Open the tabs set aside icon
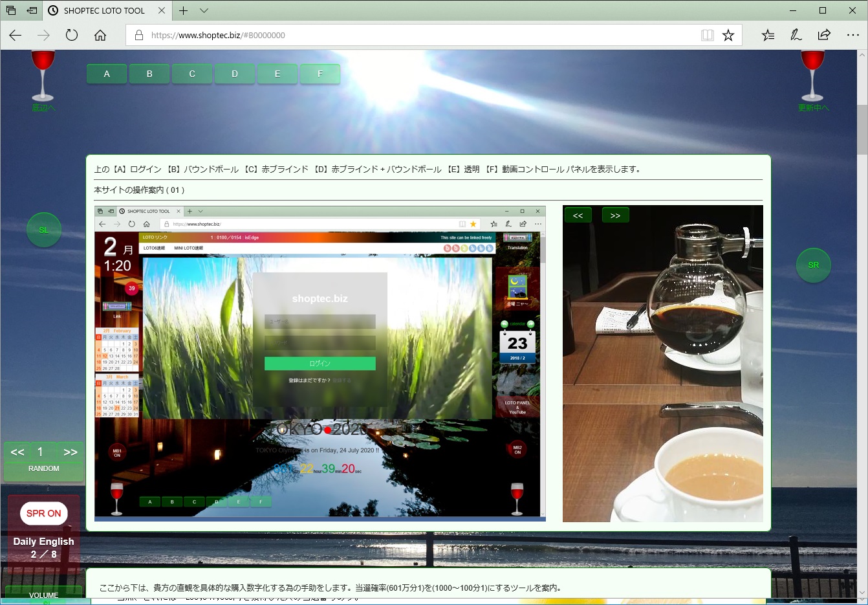 click(x=11, y=10)
